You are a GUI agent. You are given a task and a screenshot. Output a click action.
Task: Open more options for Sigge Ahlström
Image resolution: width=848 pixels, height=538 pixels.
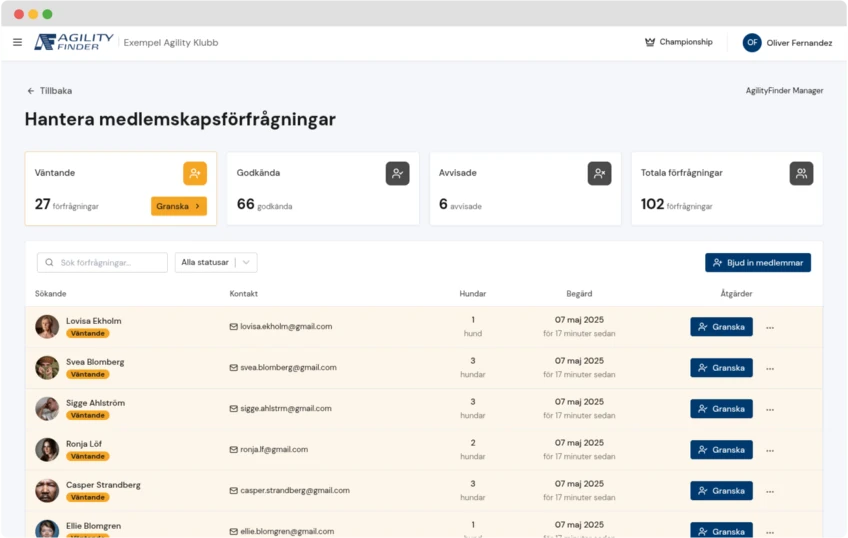(770, 409)
